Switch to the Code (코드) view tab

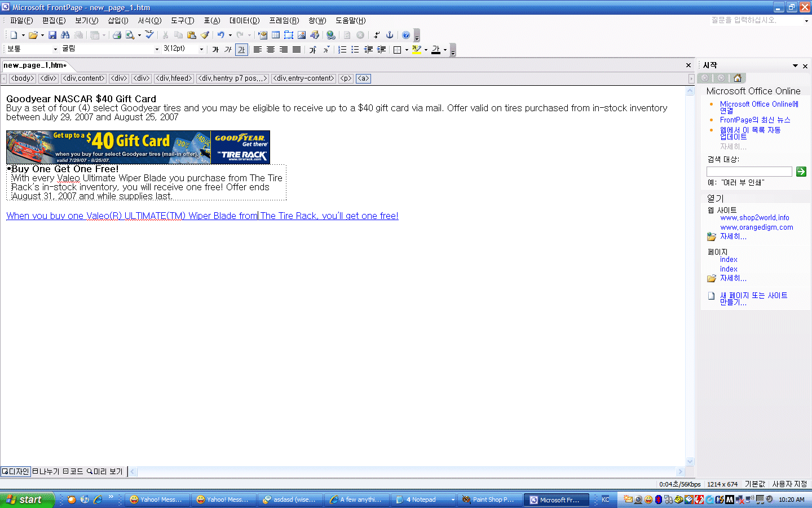tap(73, 471)
